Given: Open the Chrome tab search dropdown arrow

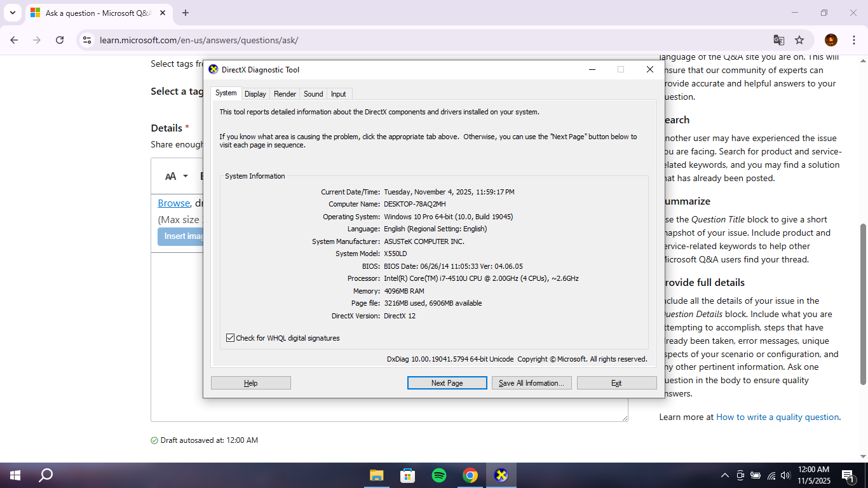Looking at the screenshot, I should [12, 13].
